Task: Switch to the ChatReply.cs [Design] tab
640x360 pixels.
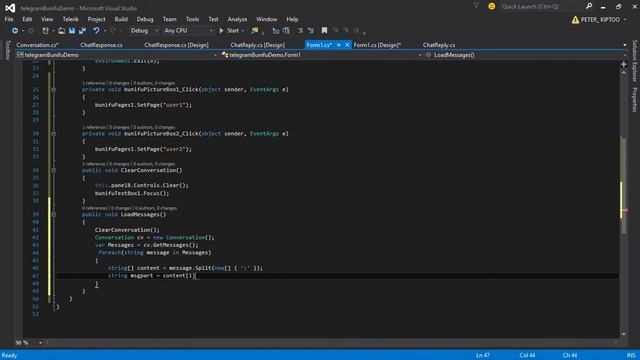Action: coord(258,45)
